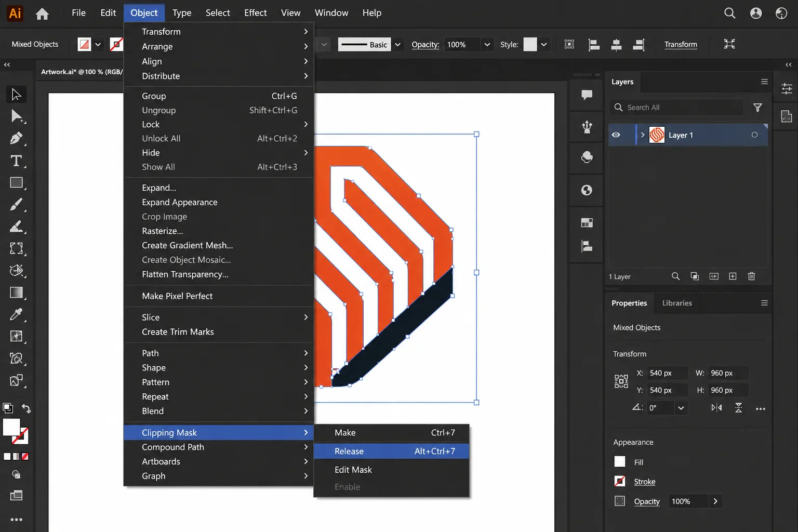Open the brush definition Basic dropdown
This screenshot has height=532, width=798.
click(397, 45)
